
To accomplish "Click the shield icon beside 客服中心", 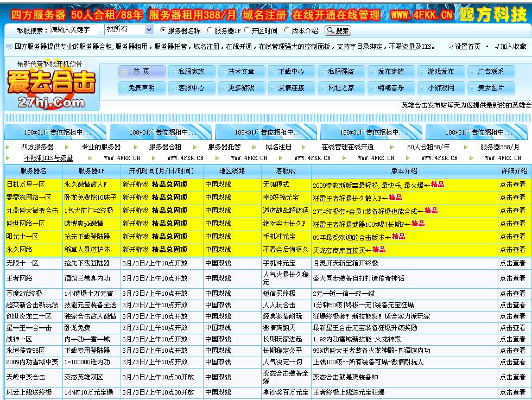I will click(173, 86).
